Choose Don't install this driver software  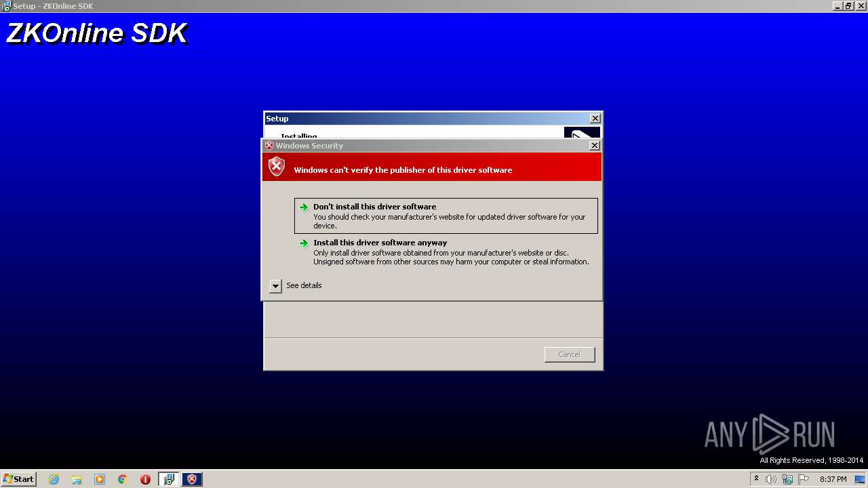click(x=446, y=216)
